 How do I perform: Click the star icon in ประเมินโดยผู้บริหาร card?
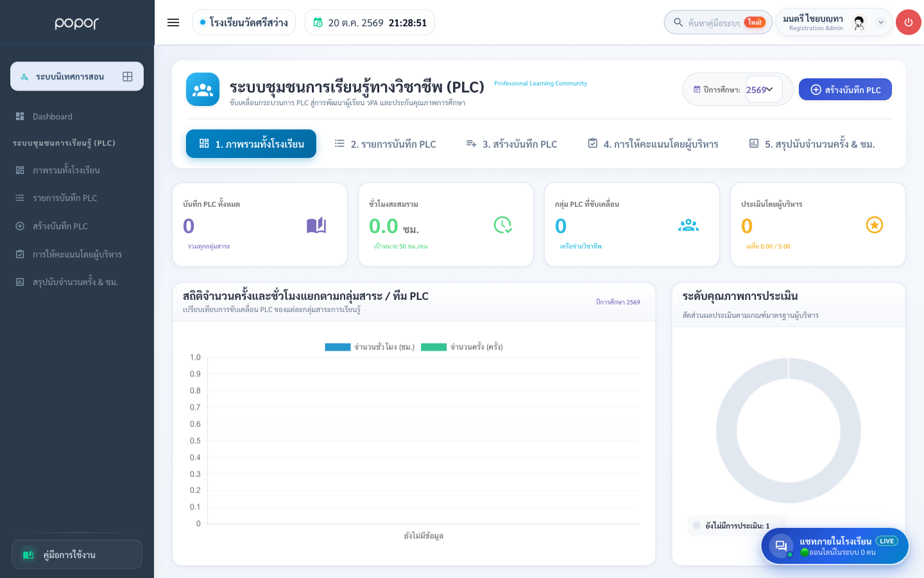[875, 225]
